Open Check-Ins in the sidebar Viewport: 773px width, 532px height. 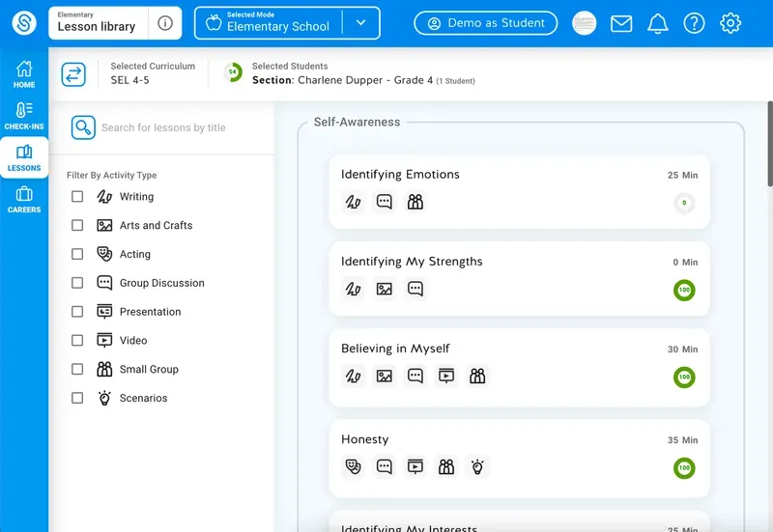(24, 116)
